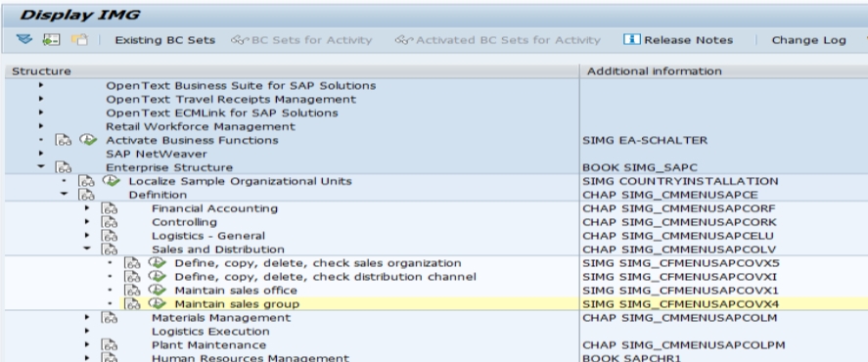This screenshot has height=362, width=868.
Task: Collapse Sales and Distribution node
Action: [x=87, y=249]
